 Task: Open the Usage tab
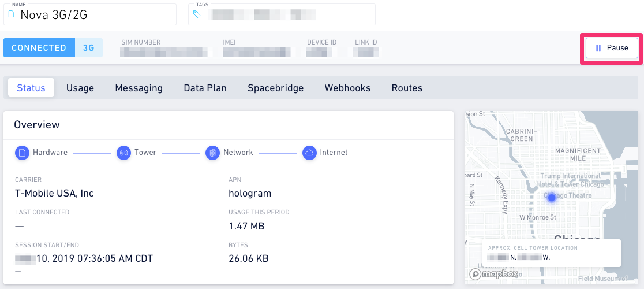(80, 88)
